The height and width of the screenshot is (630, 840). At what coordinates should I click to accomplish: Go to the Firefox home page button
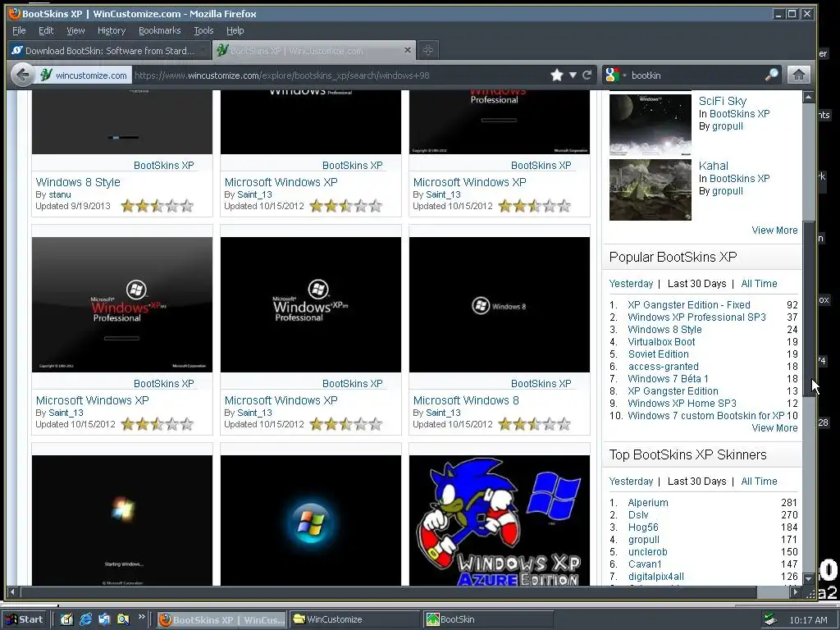click(x=798, y=75)
